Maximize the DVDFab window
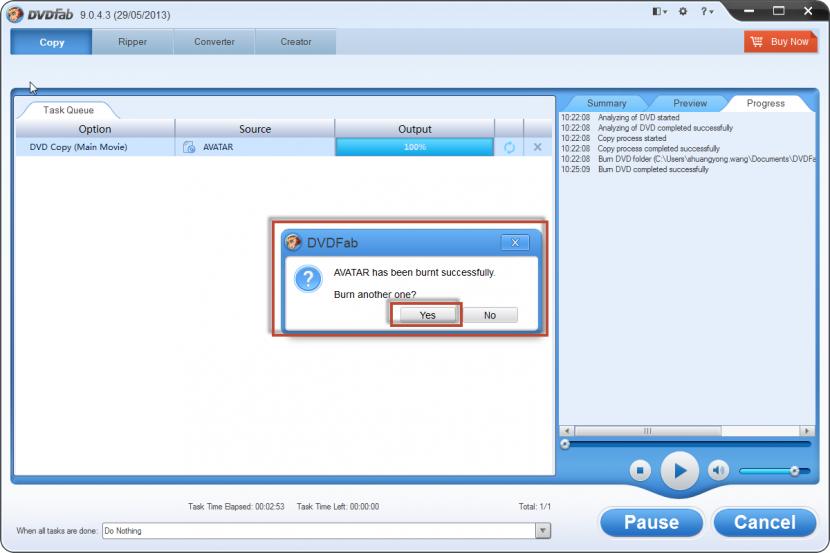830x553 pixels. click(x=778, y=11)
